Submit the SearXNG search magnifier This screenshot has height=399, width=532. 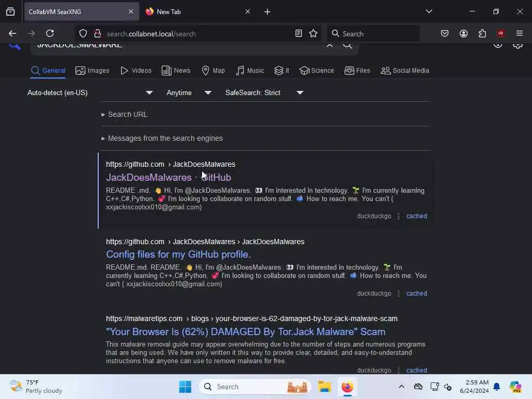[x=348, y=45]
